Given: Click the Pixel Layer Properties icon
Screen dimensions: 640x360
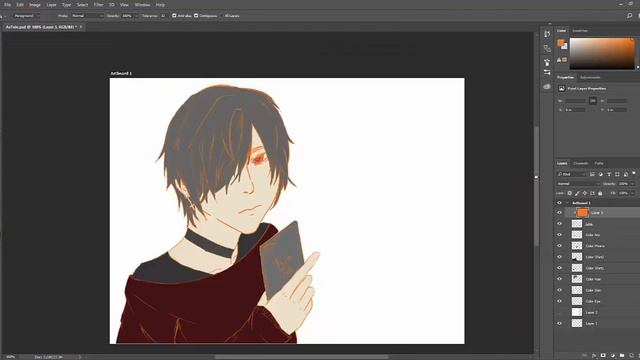Looking at the screenshot, I should pos(562,89).
